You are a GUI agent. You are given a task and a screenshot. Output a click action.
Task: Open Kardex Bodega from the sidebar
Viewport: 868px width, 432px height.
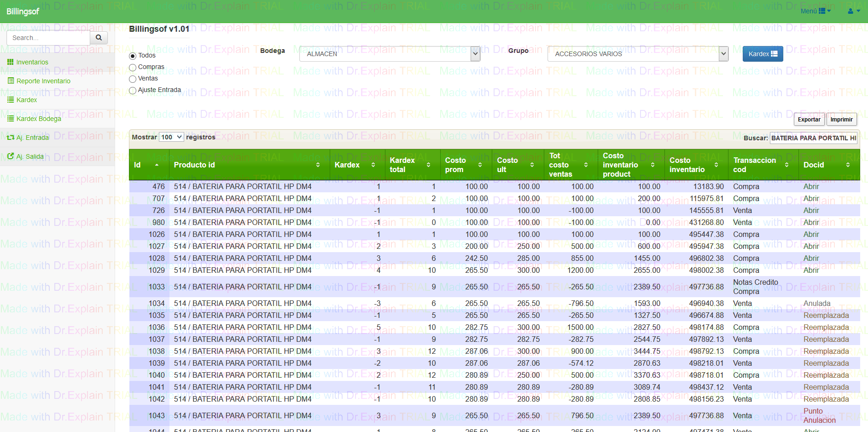(39, 119)
